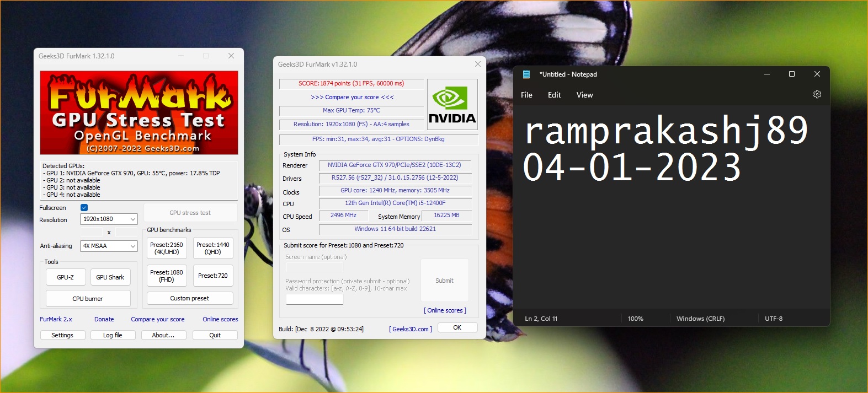
Task: Run the Preset:1080 (FHD) benchmark
Action: [x=167, y=276]
